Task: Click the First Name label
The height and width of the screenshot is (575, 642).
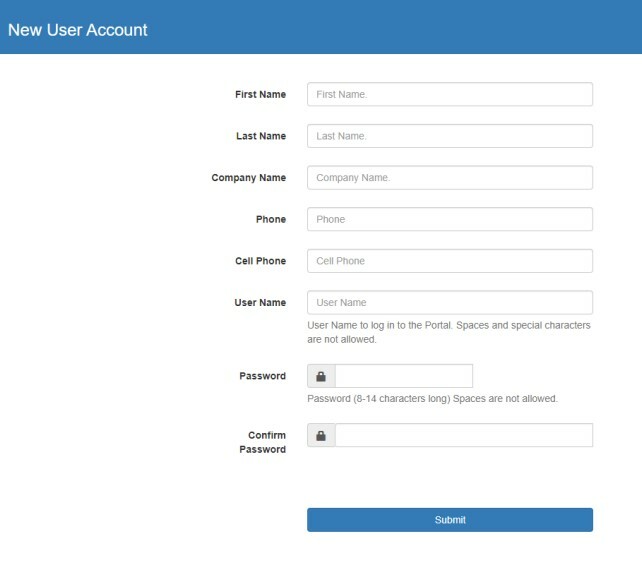Action: pyautogui.click(x=260, y=95)
